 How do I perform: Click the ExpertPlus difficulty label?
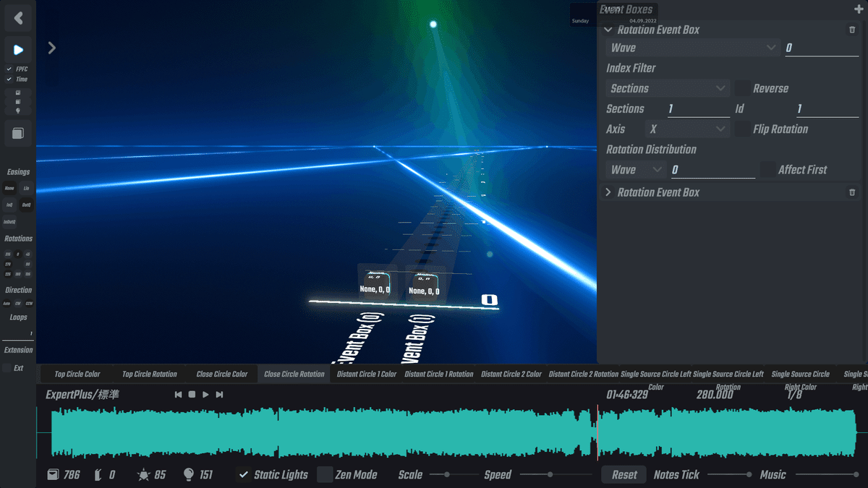click(x=82, y=395)
